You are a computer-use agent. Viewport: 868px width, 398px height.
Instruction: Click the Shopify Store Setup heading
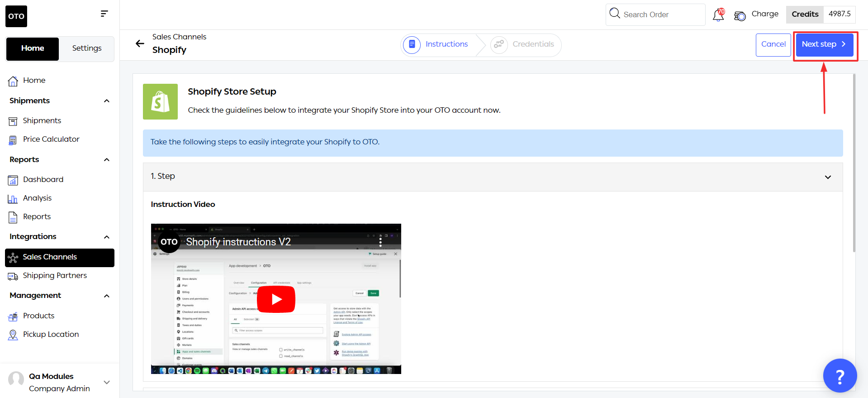point(232,92)
